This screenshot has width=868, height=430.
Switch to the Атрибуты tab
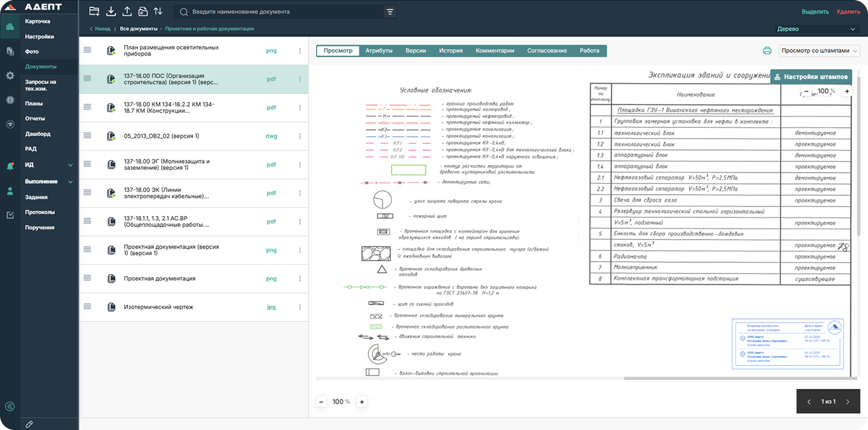click(x=379, y=51)
